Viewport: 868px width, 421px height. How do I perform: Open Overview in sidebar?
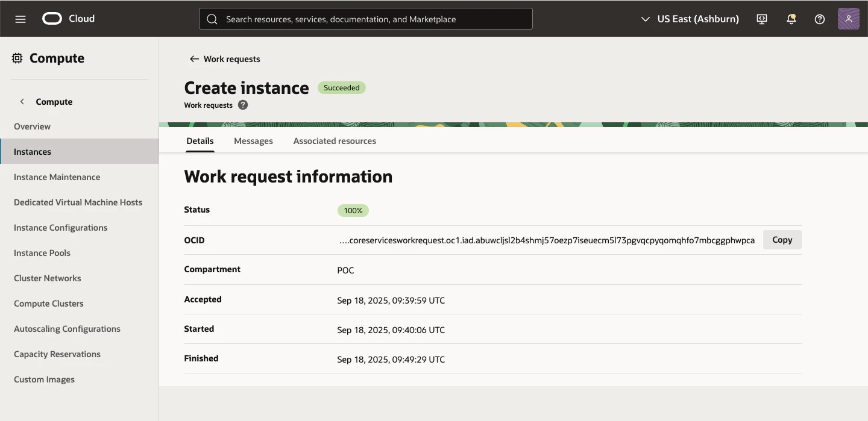click(x=33, y=126)
